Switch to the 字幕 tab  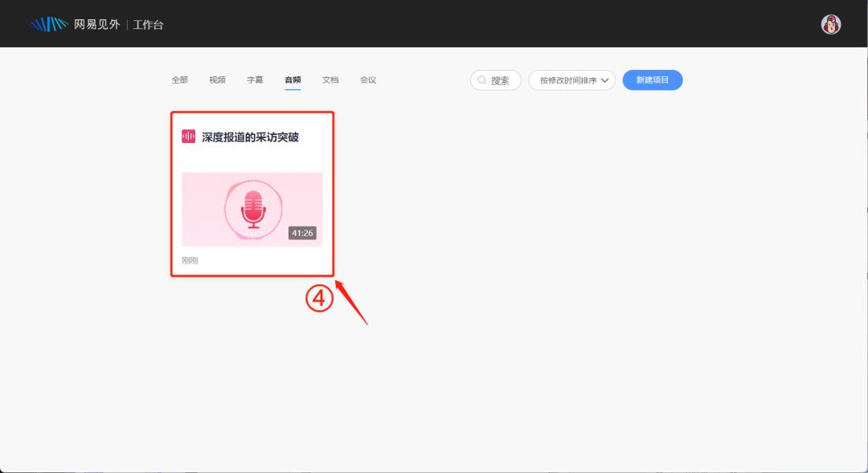(x=253, y=80)
